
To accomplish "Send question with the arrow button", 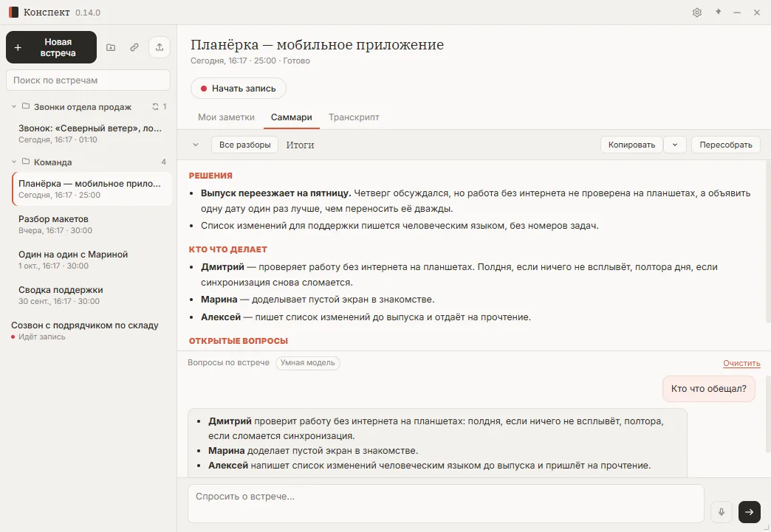I will [x=750, y=512].
